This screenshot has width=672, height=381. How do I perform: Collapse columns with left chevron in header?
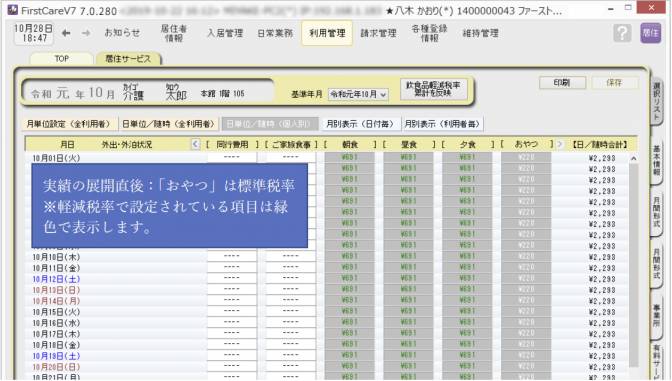195,144
